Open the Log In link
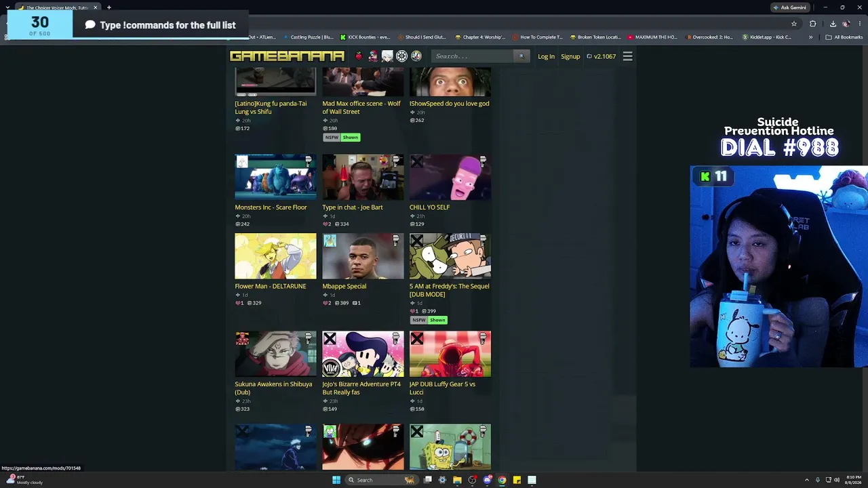The width and height of the screenshot is (868, 488). [546, 56]
